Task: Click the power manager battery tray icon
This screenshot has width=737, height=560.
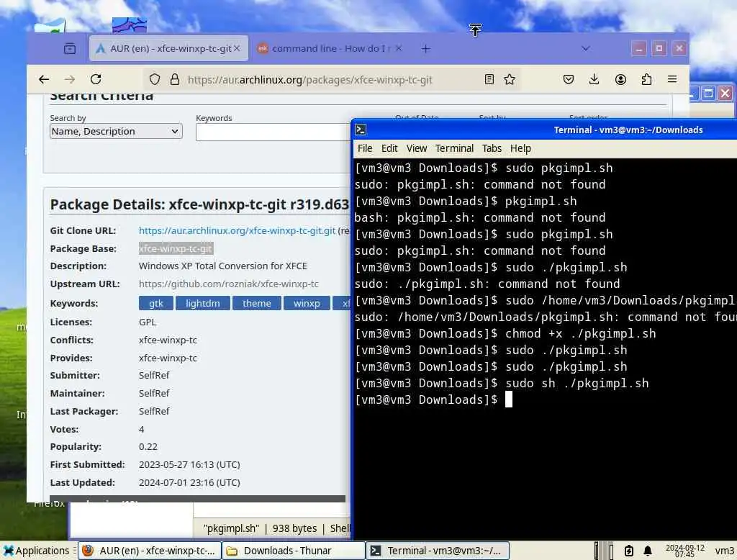Action: pyautogui.click(x=629, y=551)
